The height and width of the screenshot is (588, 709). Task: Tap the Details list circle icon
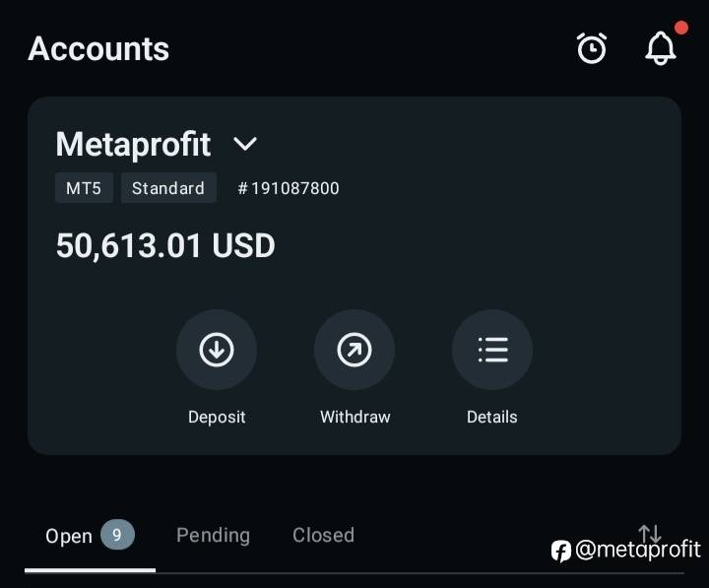point(492,350)
